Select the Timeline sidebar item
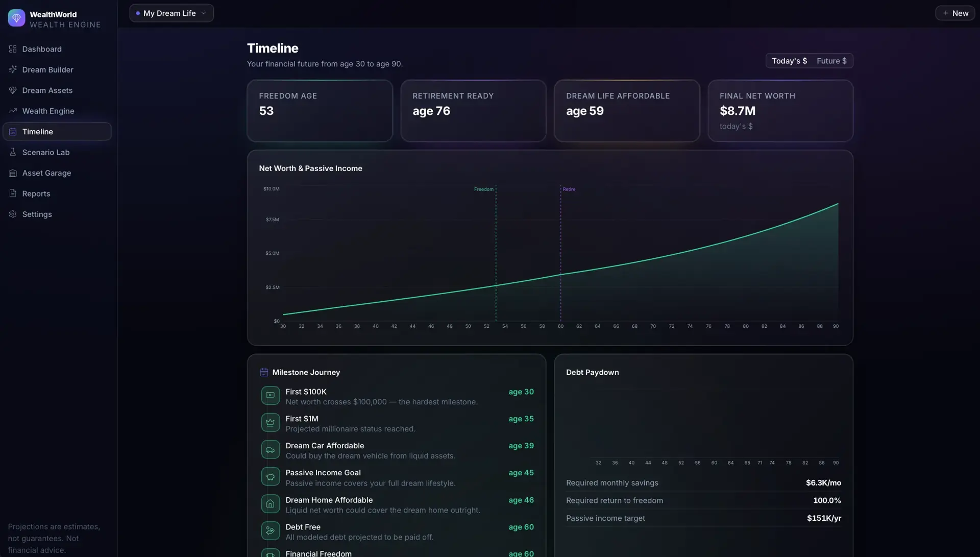The width and height of the screenshot is (980, 557). tap(57, 132)
